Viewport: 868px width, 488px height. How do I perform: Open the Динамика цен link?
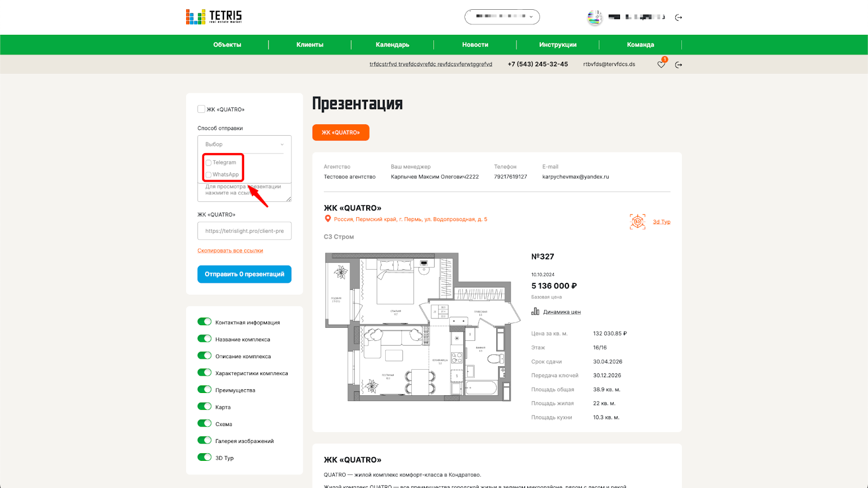[x=562, y=312]
